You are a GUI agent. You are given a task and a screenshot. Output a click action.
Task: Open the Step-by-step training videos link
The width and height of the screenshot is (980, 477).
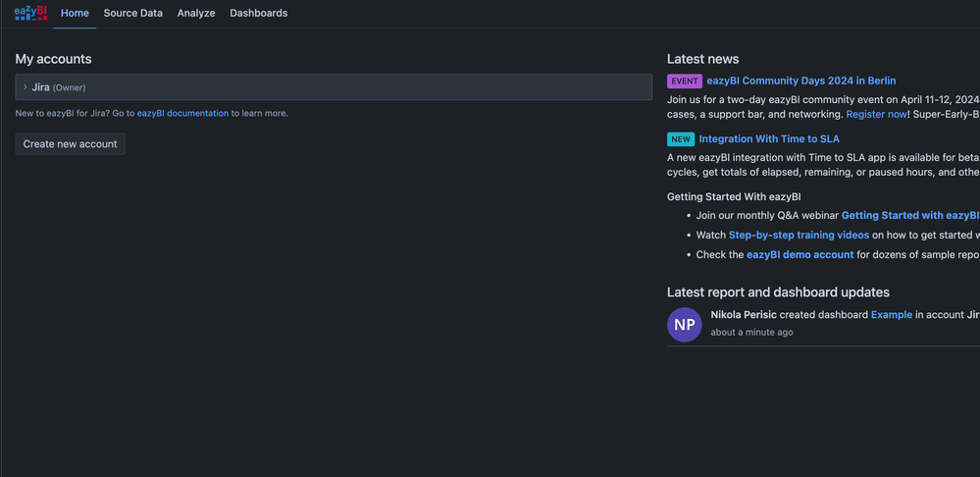coord(799,235)
